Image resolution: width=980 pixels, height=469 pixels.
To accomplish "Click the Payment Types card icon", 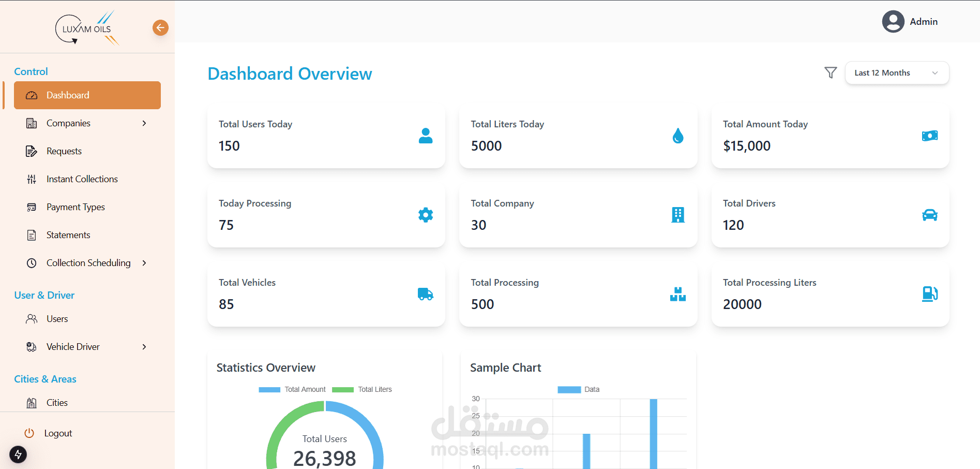I will 32,207.
